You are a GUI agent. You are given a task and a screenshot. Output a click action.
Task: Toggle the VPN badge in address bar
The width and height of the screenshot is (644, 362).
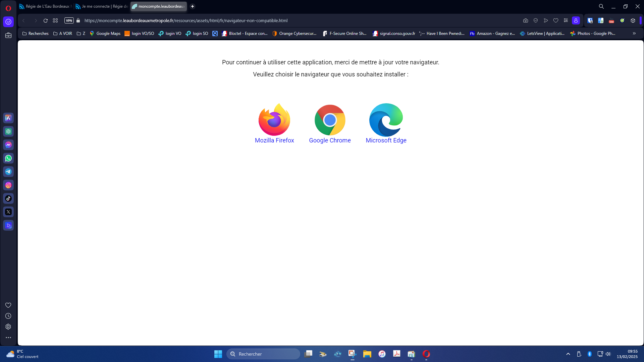click(69, 20)
